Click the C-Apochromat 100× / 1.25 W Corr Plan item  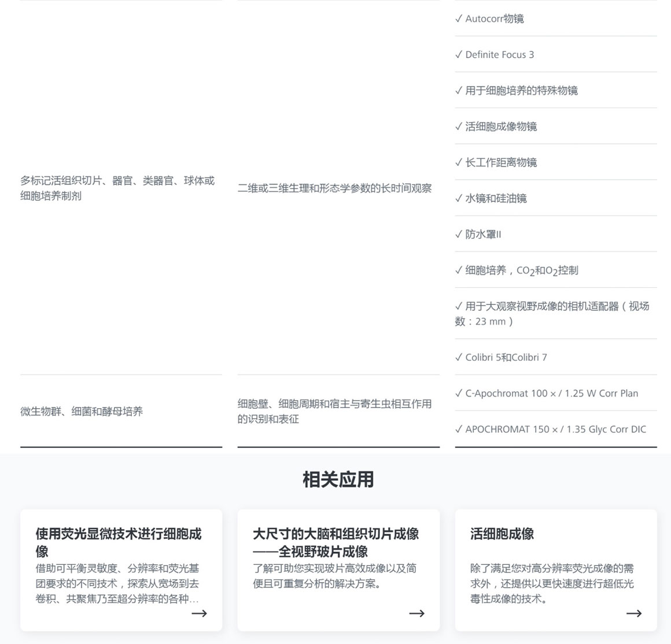coord(551,393)
